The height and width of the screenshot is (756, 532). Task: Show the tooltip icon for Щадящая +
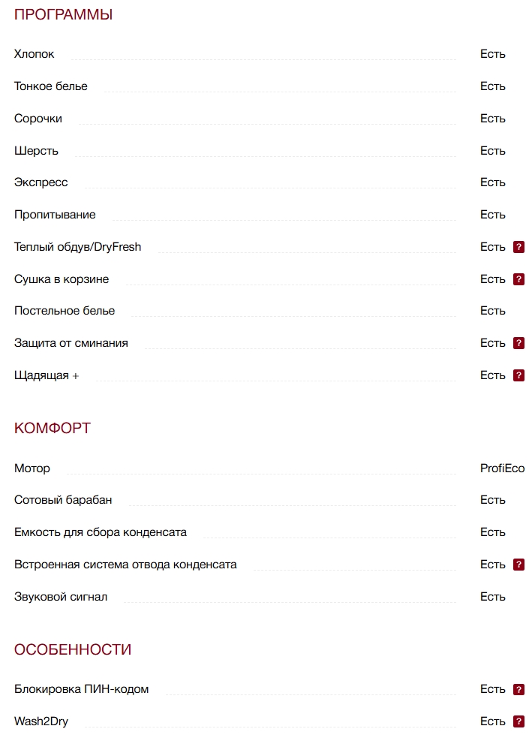[x=518, y=375]
